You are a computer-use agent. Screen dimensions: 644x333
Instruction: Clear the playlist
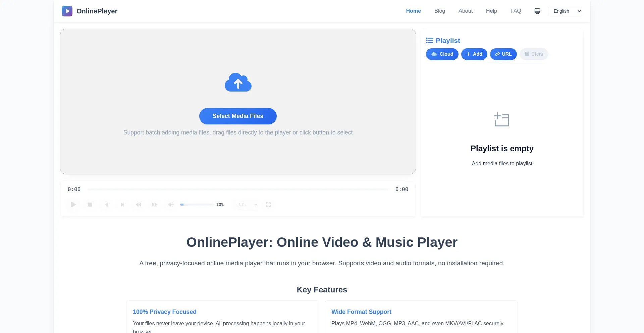coord(534,54)
